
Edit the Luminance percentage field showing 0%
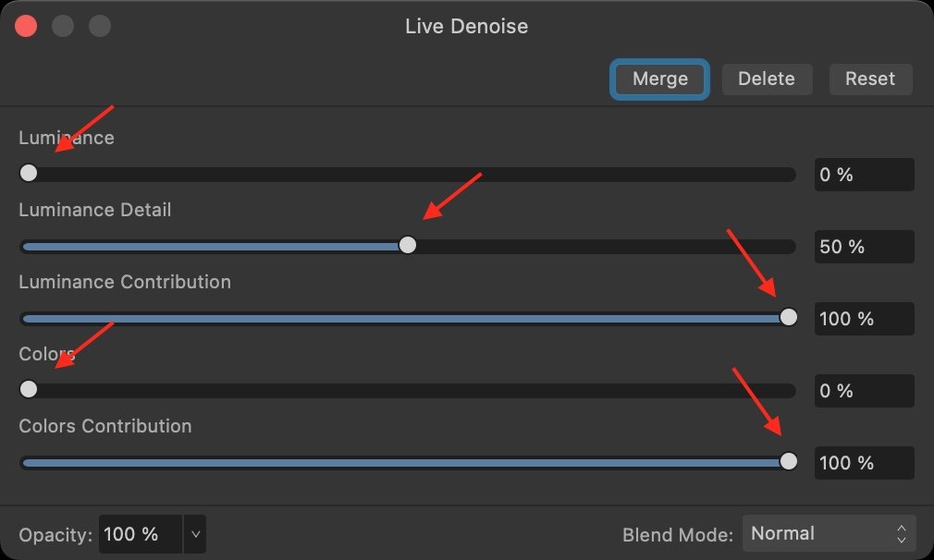863,174
